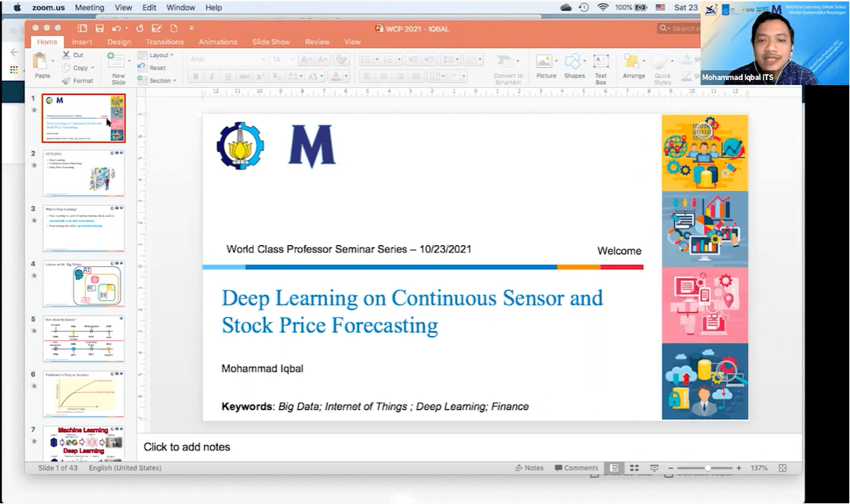The image size is (850, 504).
Task: Open the Arrange dropdown
Action: (x=634, y=65)
